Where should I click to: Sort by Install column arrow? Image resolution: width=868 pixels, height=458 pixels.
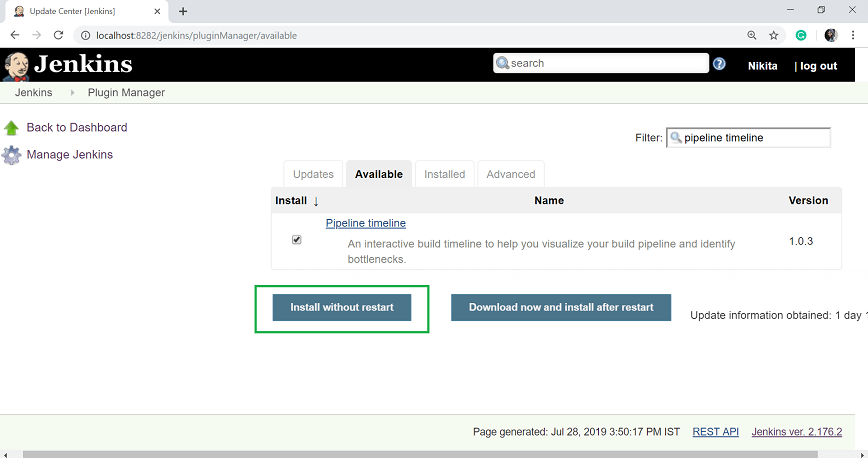tap(316, 201)
